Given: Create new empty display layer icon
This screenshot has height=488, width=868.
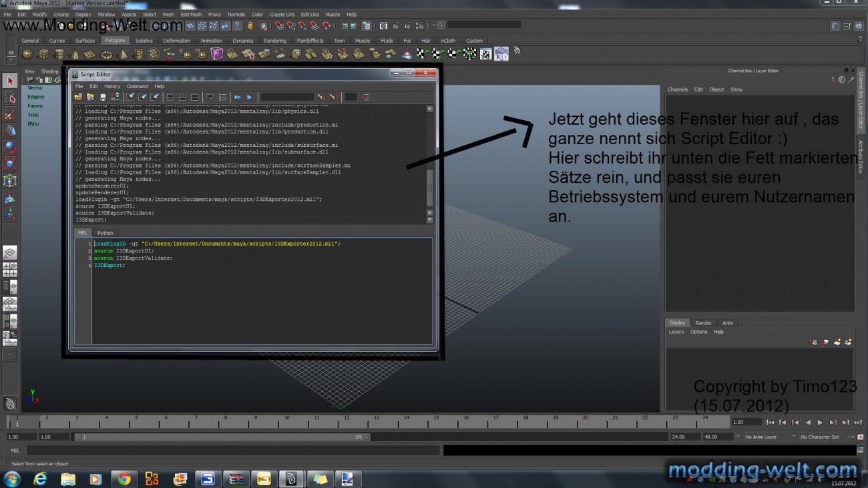Looking at the screenshot, I should pos(837,342).
